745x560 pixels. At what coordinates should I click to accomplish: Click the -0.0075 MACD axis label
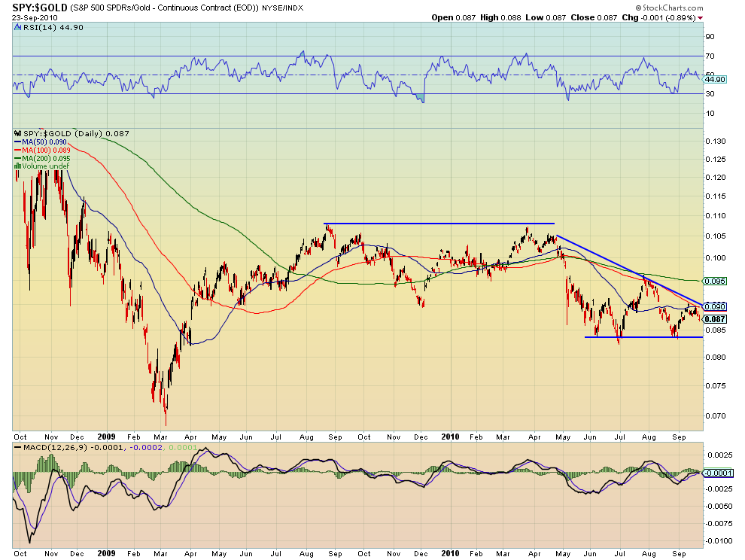[x=718, y=524]
